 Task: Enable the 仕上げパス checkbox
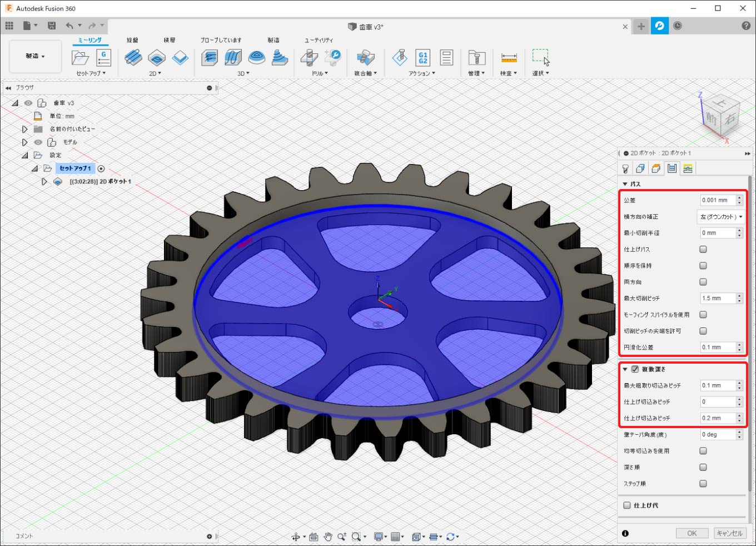pyautogui.click(x=703, y=250)
